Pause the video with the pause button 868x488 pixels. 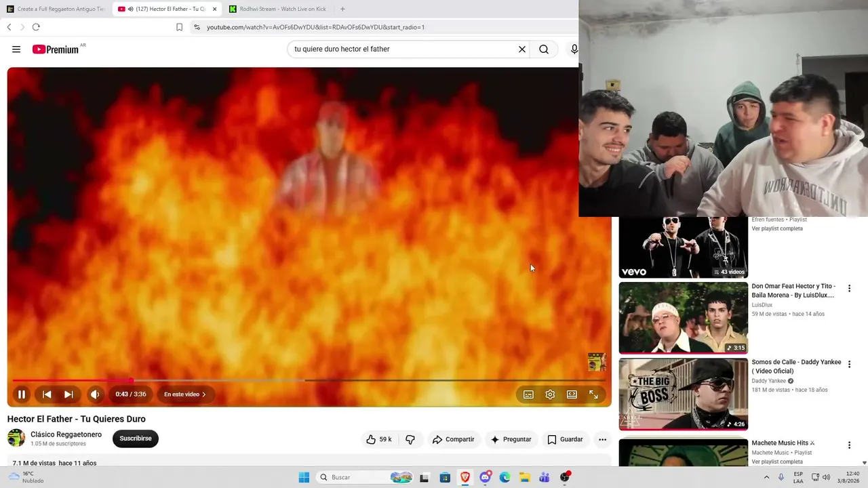coord(22,394)
